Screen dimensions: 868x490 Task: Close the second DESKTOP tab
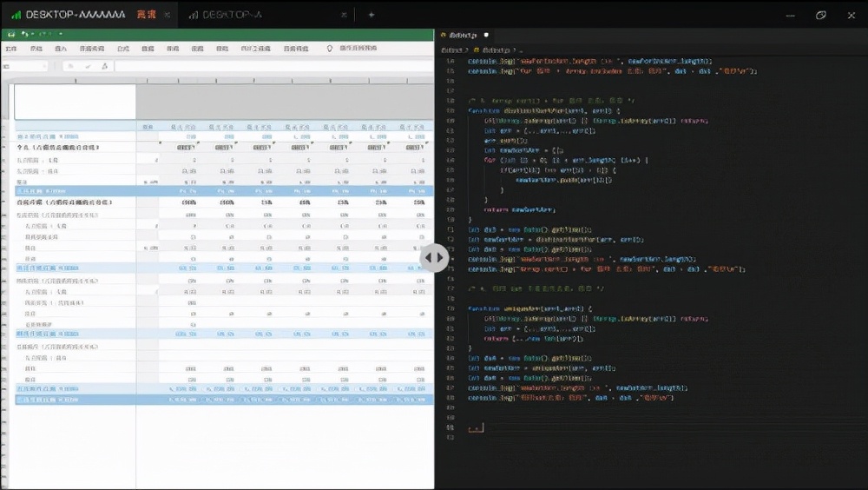pyautogui.click(x=345, y=15)
